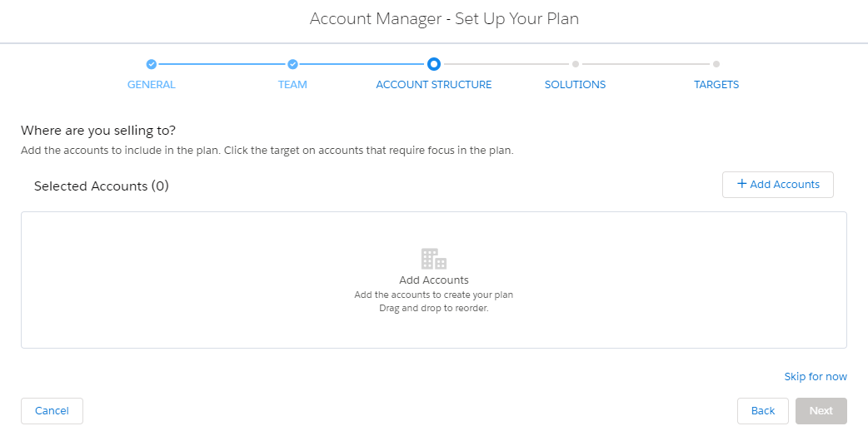Jump to the TARGETS step label
The image size is (868, 436).
(x=716, y=85)
